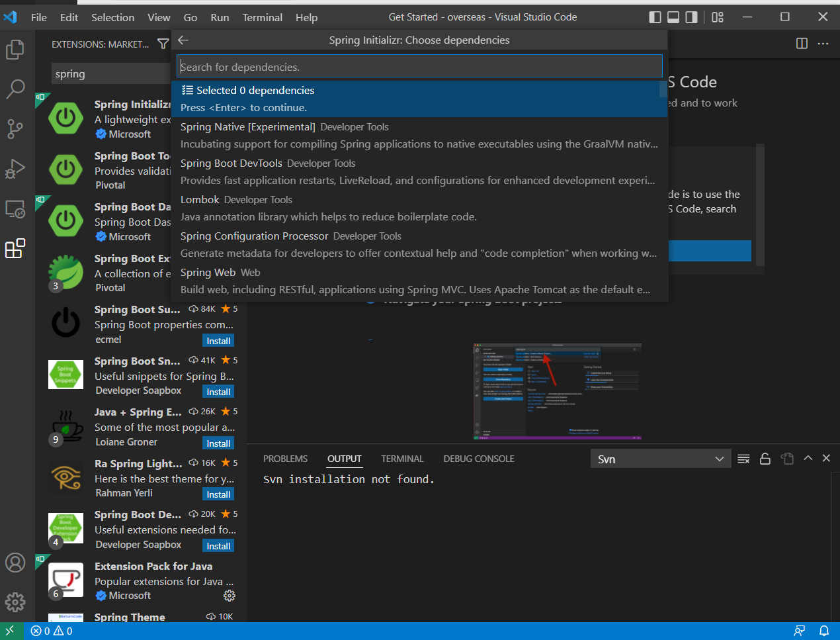
Task: Click dependency list scrollbar thumb
Action: point(663,89)
